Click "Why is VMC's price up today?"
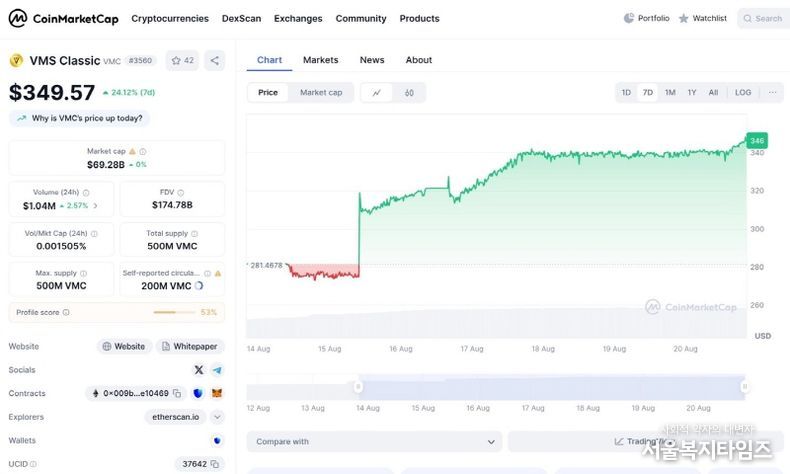790x474 pixels. (x=80, y=118)
